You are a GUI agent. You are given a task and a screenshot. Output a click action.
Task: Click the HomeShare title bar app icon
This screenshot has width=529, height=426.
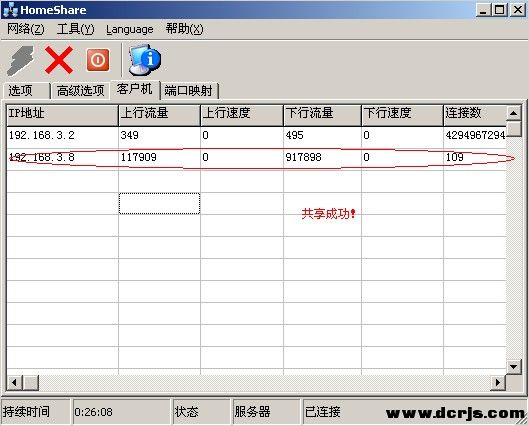coord(10,10)
